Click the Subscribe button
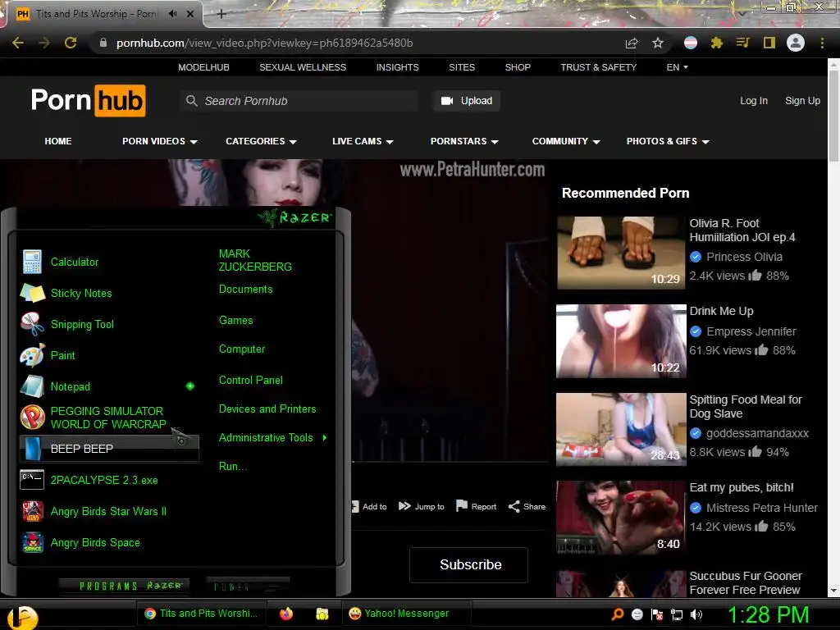Screen dimensions: 840x630 (x=468, y=564)
